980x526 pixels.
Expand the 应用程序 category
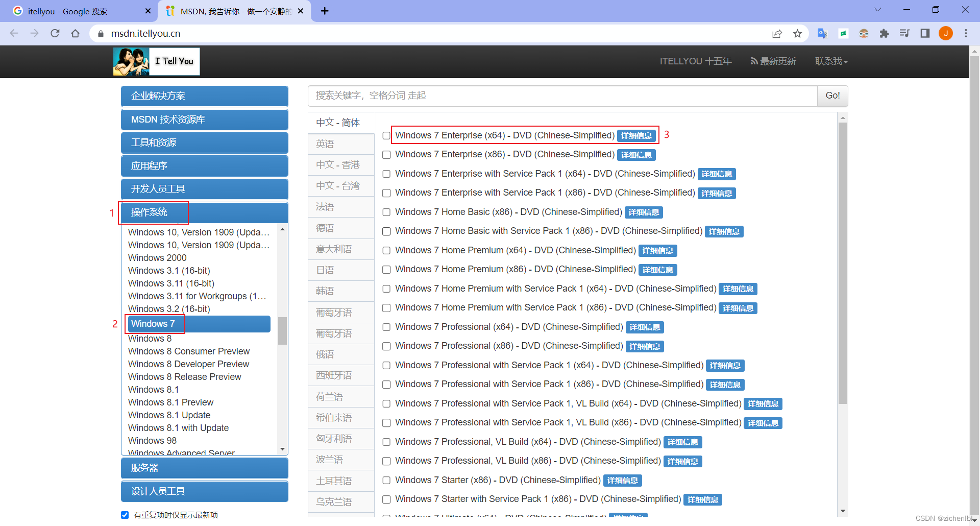click(205, 166)
